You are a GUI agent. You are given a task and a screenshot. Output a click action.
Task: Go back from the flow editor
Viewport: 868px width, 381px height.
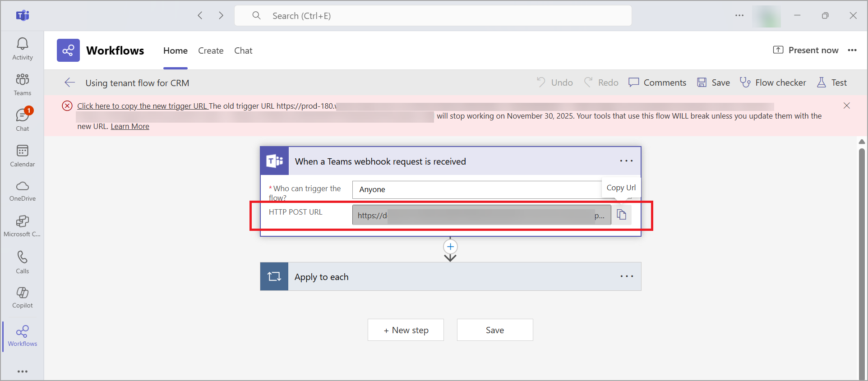70,83
